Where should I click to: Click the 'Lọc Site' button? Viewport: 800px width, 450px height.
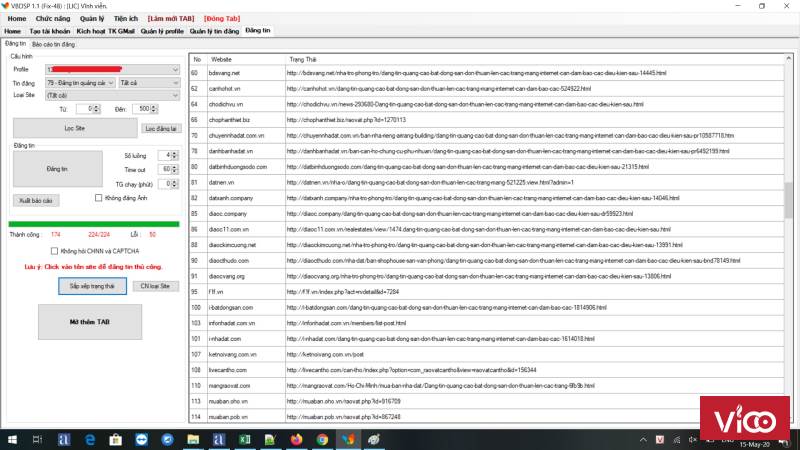(x=75, y=128)
